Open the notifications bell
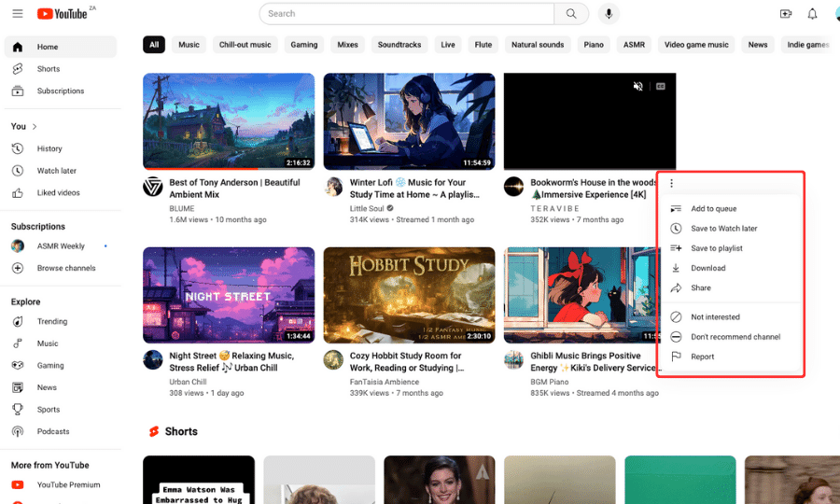Screen dimensions: 840x504 point(812,14)
